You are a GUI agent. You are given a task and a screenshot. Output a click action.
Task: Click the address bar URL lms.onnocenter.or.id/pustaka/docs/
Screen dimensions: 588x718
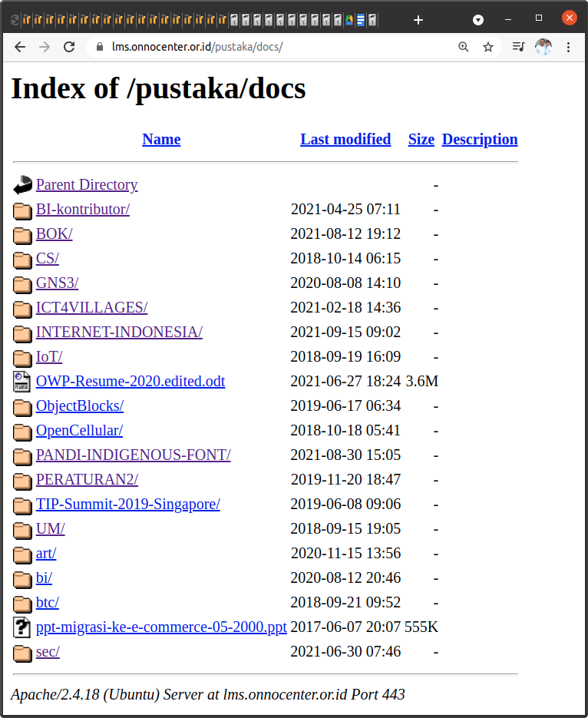pyautogui.click(x=197, y=47)
